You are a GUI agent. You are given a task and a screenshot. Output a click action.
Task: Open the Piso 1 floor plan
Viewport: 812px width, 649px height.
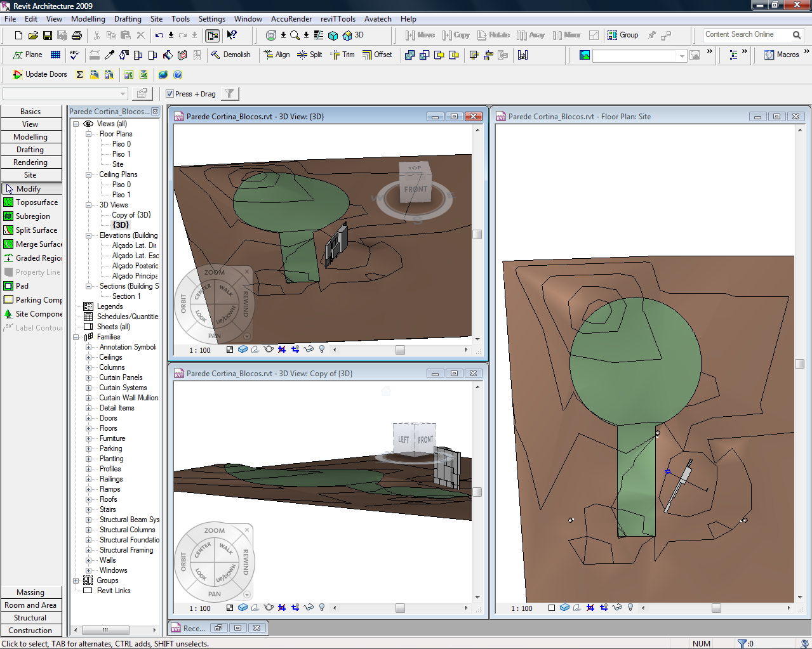point(121,154)
